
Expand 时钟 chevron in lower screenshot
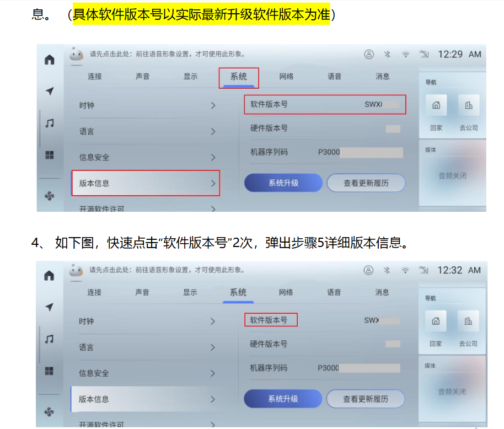pyautogui.click(x=212, y=321)
